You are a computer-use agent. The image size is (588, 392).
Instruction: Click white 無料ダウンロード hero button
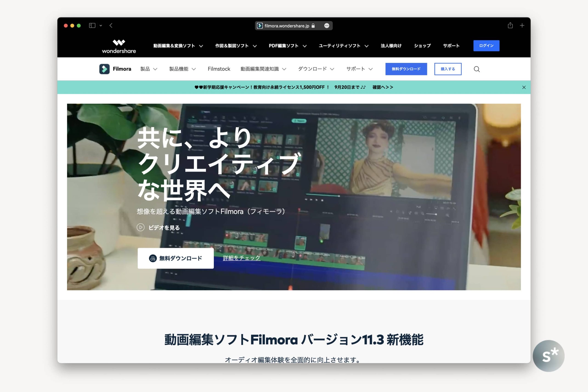pyautogui.click(x=175, y=258)
